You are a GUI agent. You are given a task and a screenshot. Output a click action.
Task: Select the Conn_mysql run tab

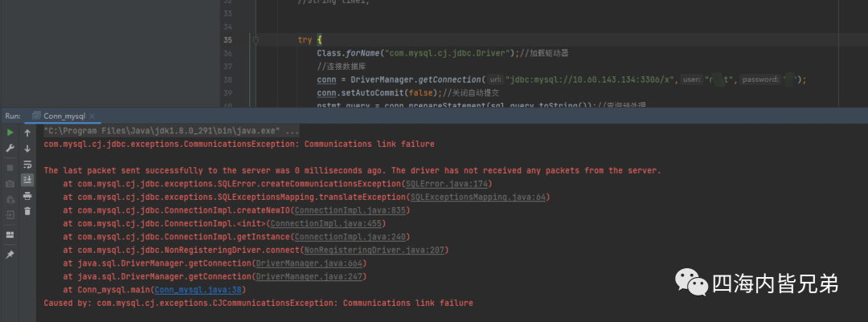click(x=63, y=116)
